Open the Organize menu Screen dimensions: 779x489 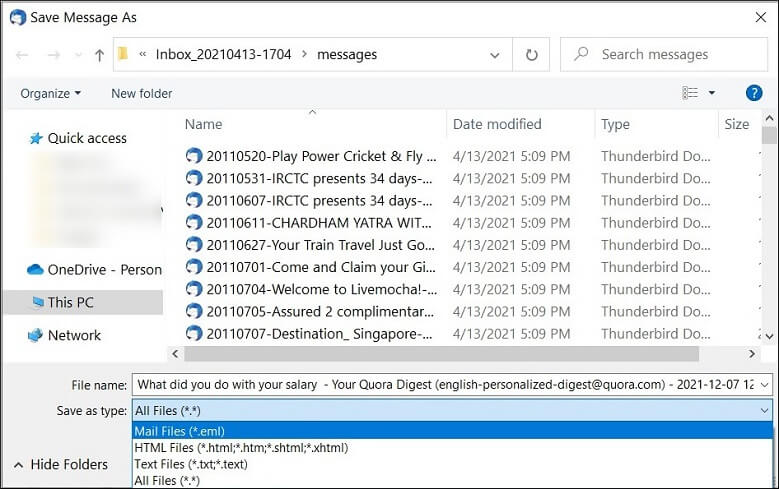[x=50, y=93]
